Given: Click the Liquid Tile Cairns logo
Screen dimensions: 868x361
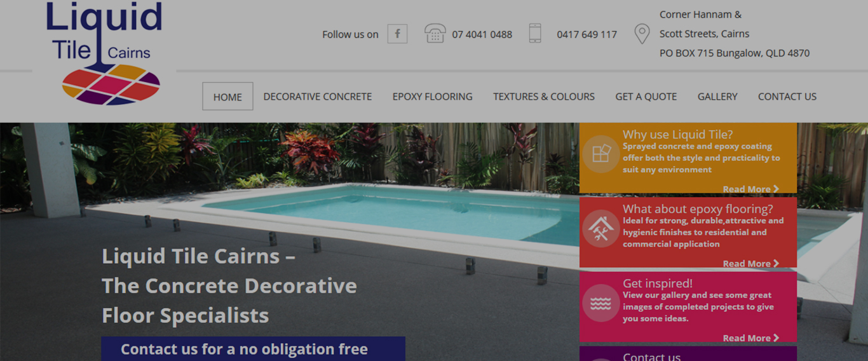Looking at the screenshot, I should tap(105, 53).
